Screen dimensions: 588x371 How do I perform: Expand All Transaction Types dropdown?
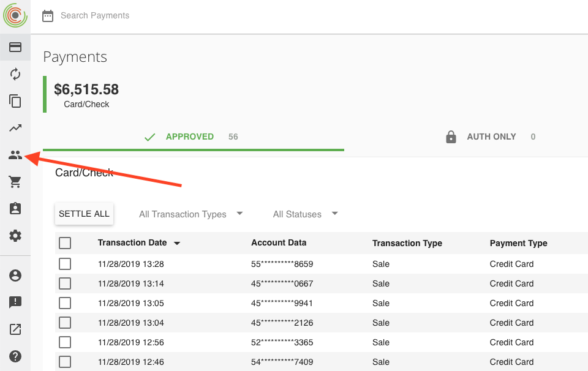pos(190,214)
